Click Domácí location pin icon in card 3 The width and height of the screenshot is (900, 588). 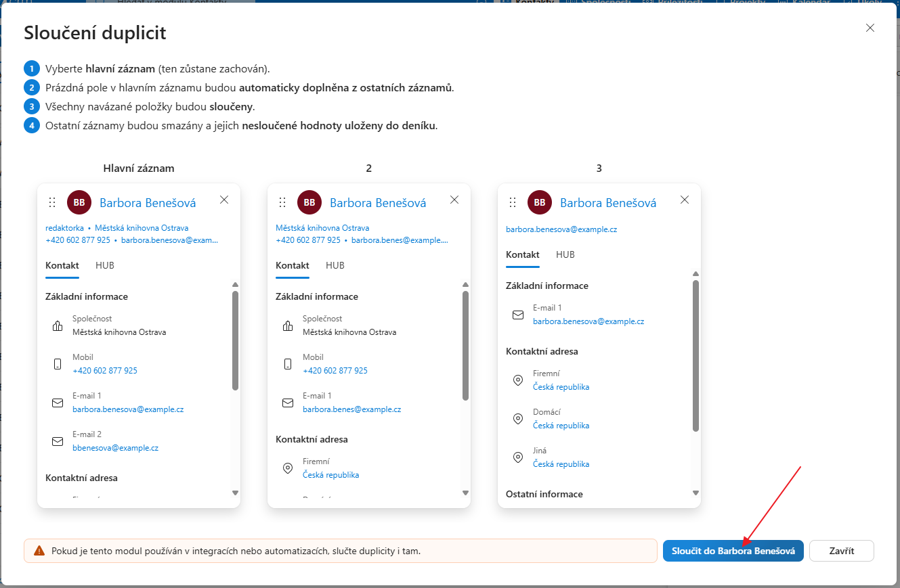pyautogui.click(x=518, y=419)
